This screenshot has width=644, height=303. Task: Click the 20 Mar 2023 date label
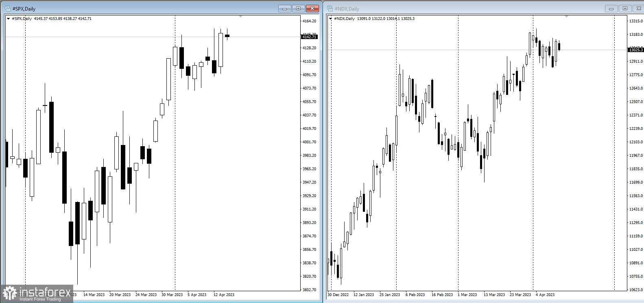120,295
